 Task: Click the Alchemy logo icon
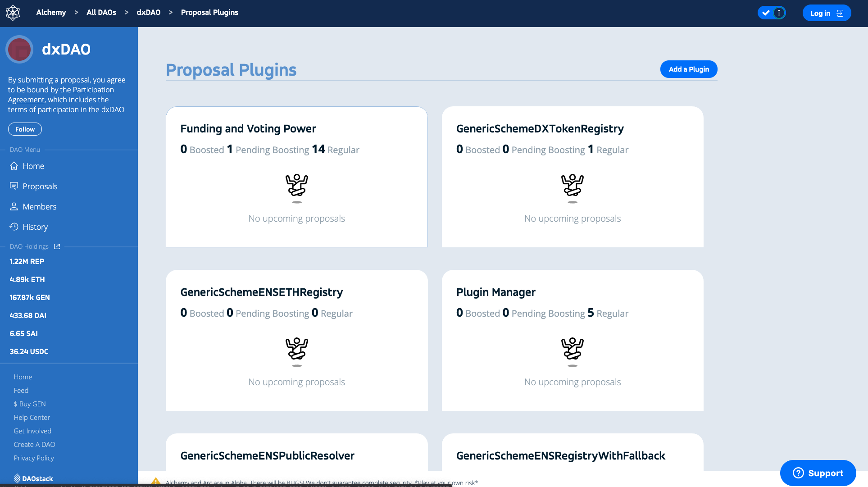(x=13, y=13)
